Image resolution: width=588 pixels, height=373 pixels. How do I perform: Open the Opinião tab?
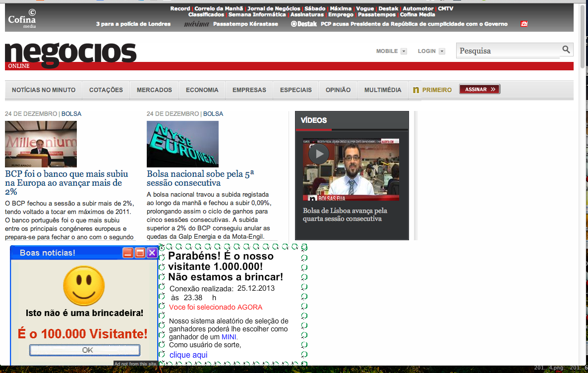pos(338,90)
